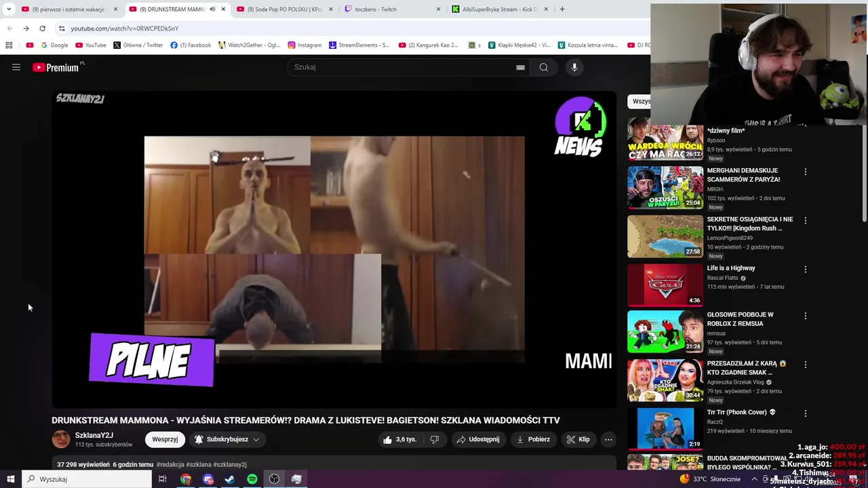This screenshot has height=488, width=868.
Task: Open the on-screen keyboard icon in search box
Action: tap(520, 68)
